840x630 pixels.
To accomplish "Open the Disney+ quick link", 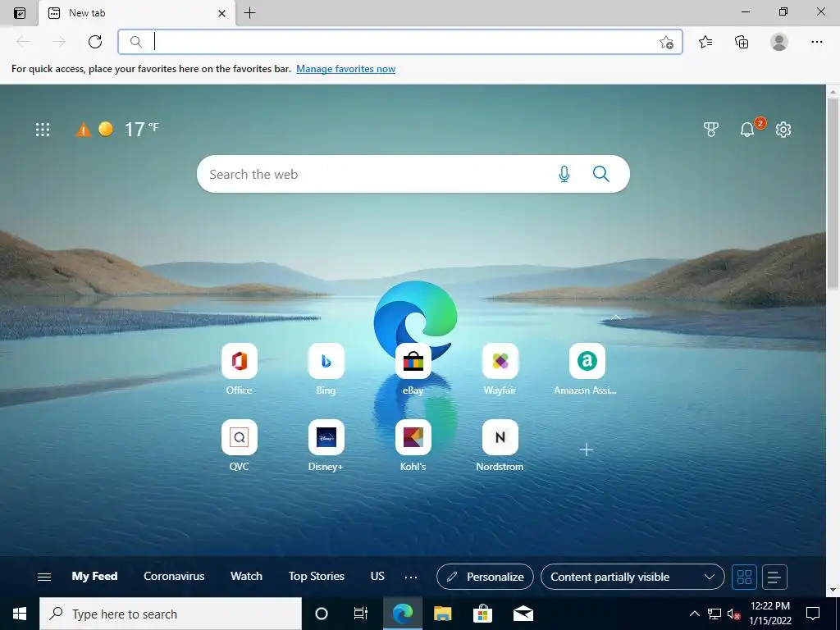I will tap(326, 445).
